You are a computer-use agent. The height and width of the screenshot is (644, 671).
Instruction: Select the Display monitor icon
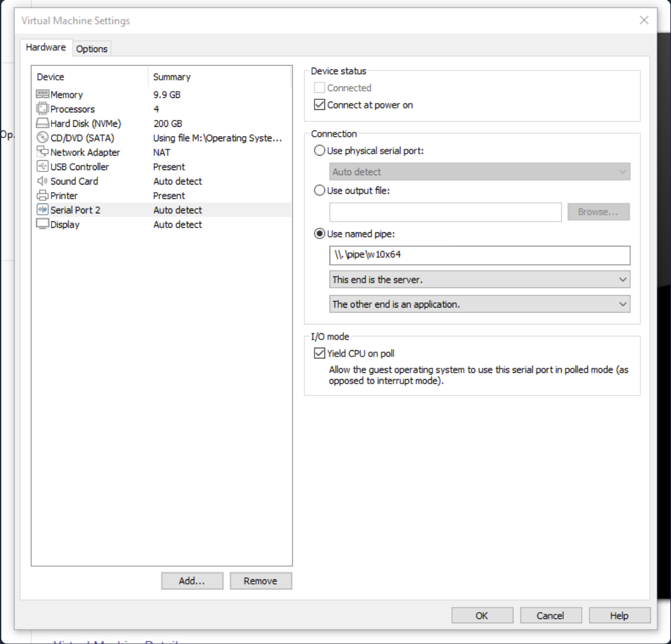(43, 225)
